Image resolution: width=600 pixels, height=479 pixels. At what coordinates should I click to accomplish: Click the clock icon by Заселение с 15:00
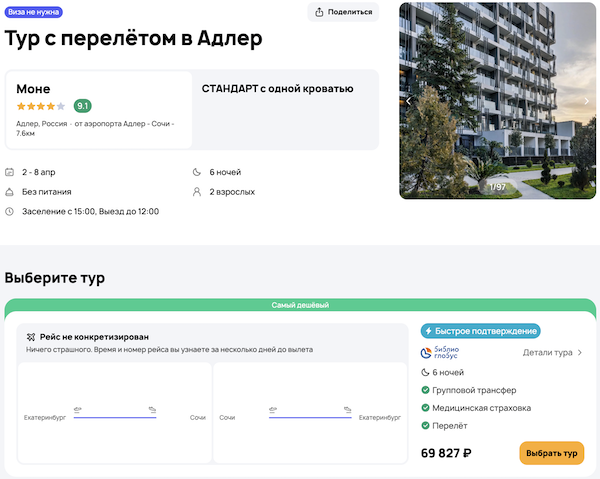coord(10,211)
